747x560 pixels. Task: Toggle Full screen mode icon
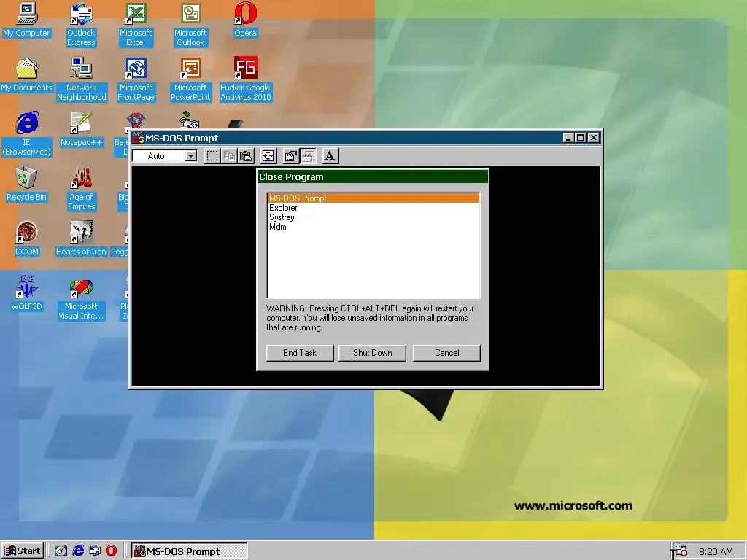tap(268, 156)
